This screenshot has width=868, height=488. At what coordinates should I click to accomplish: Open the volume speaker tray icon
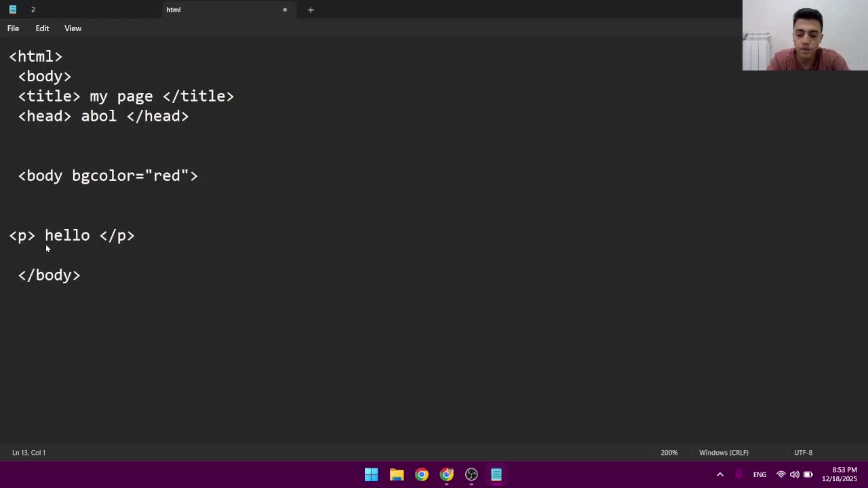[794, 474]
